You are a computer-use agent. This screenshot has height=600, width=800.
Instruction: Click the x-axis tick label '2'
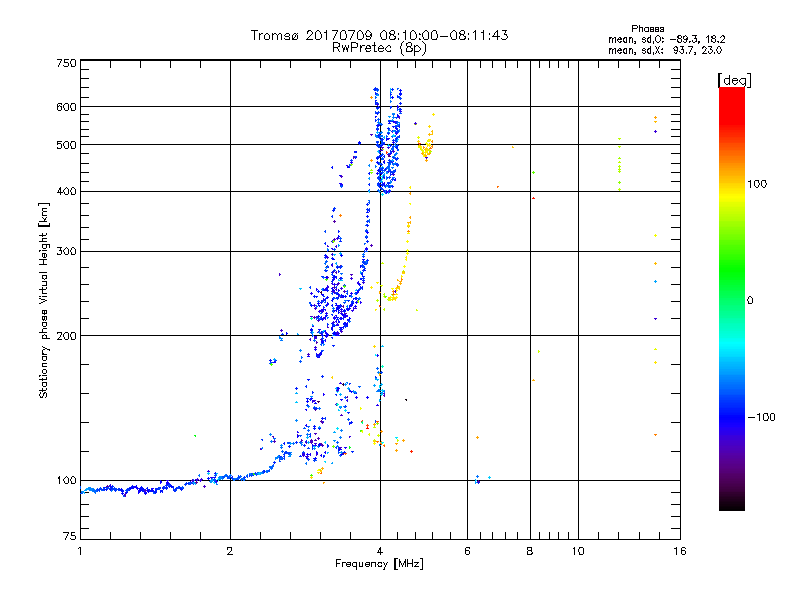tap(230, 551)
